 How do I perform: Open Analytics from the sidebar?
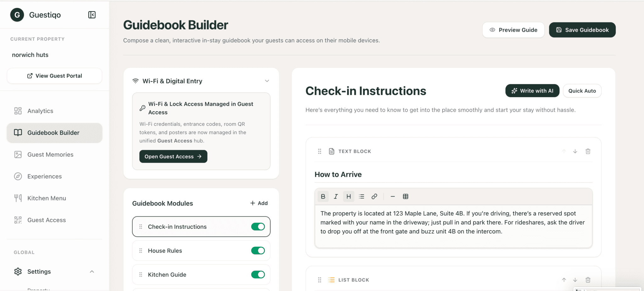54,111
